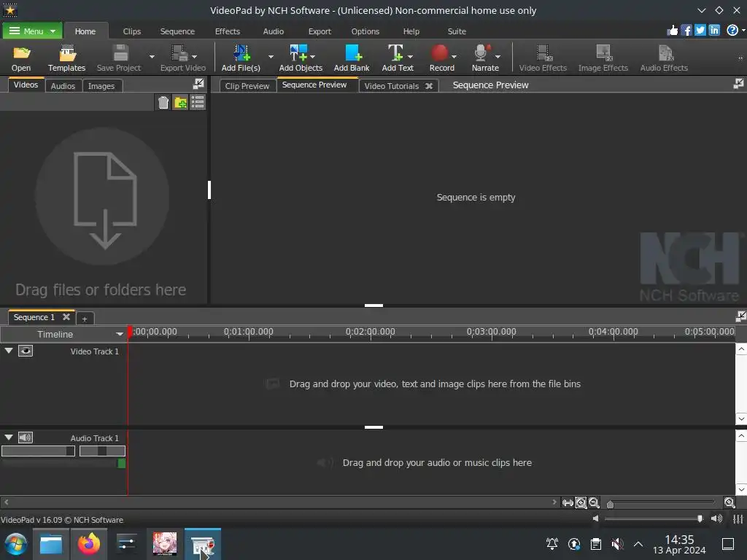Share on LinkedIn icon
The image size is (747, 560).
point(714,31)
